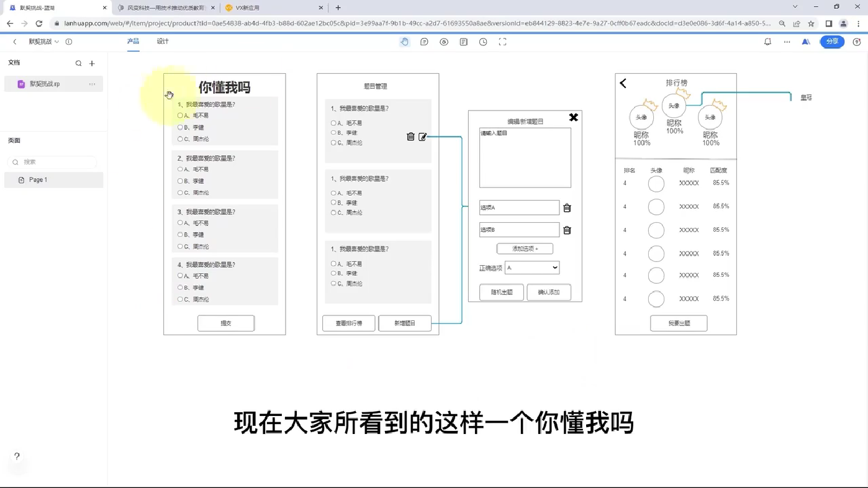Open Chrome side panel icon

(828, 24)
